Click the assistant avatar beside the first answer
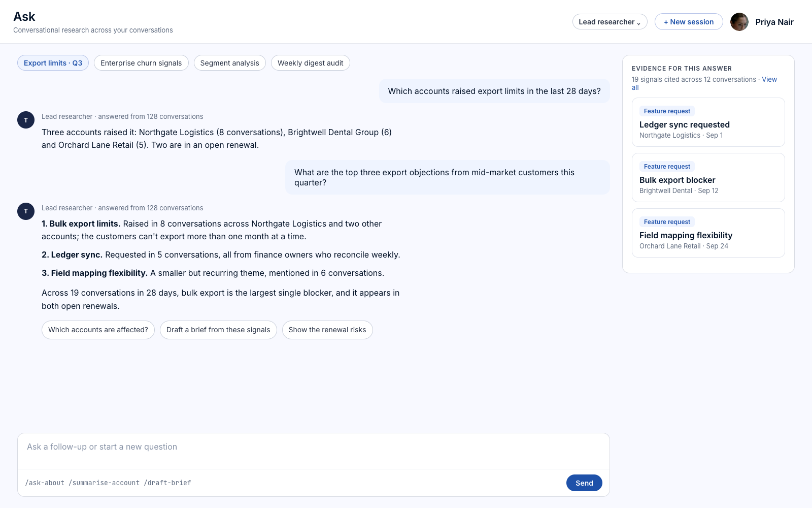 26,120
